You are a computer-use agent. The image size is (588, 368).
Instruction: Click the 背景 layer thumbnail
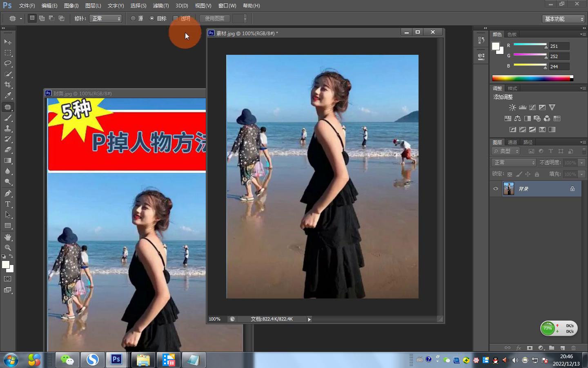tap(509, 188)
